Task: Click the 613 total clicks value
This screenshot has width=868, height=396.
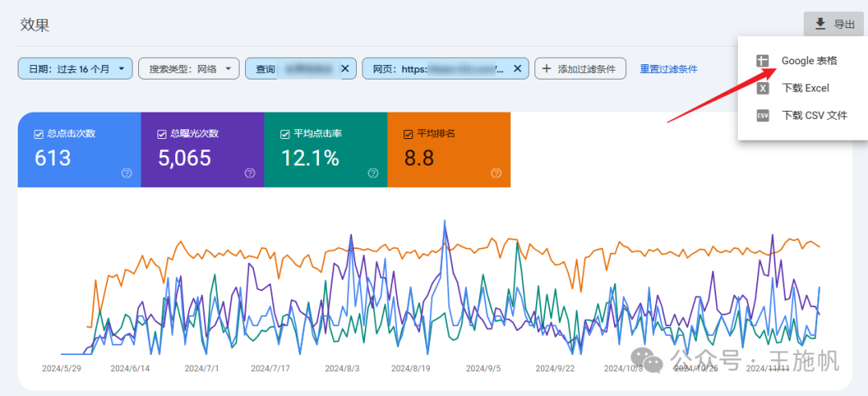Action: (52, 158)
